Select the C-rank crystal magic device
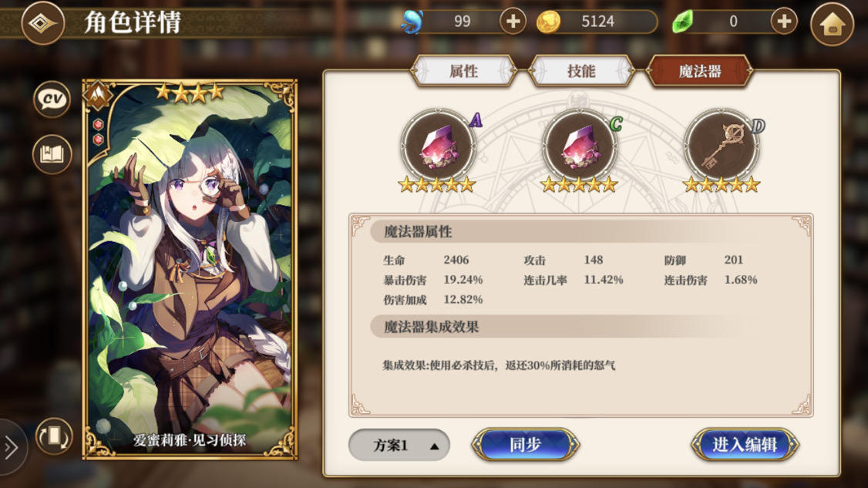The width and height of the screenshot is (868, 488). [x=579, y=146]
